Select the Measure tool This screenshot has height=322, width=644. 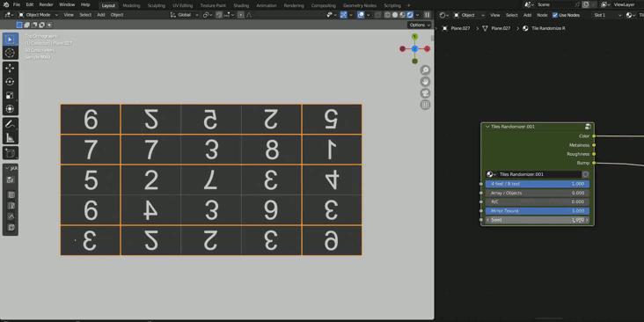(10, 138)
